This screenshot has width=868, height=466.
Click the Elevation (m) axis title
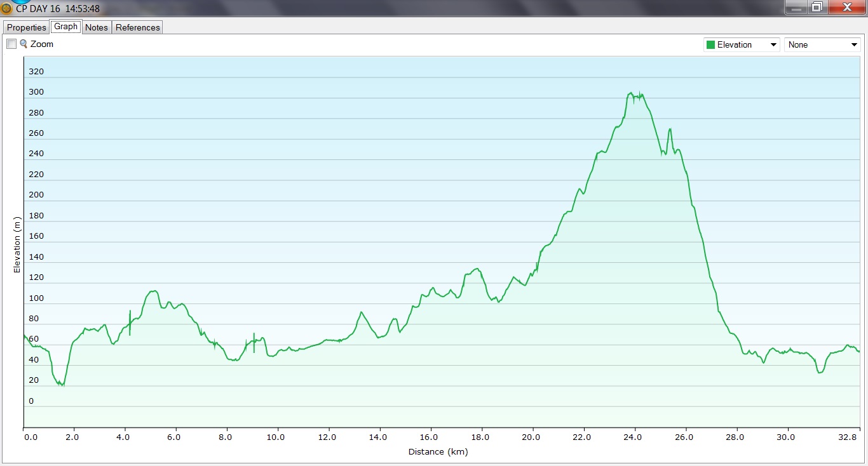point(17,245)
